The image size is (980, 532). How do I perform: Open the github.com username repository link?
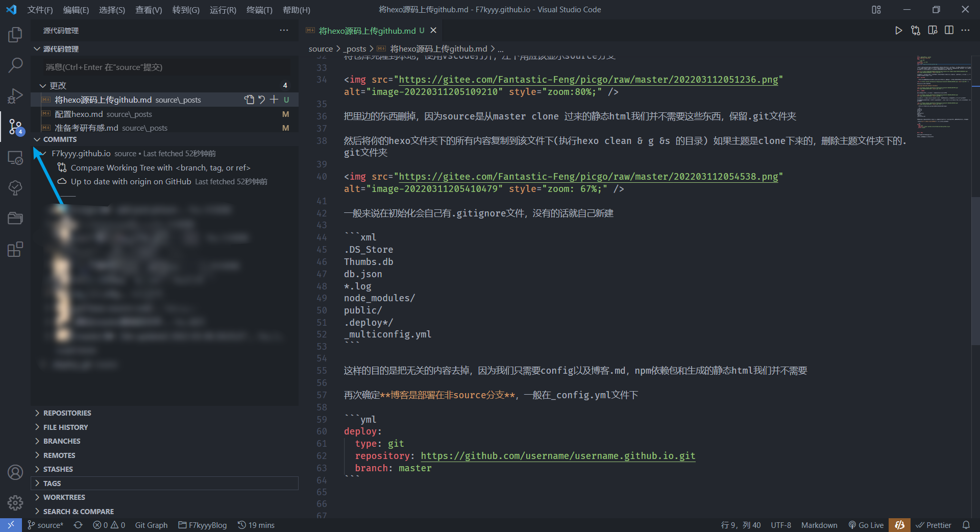tap(558, 456)
